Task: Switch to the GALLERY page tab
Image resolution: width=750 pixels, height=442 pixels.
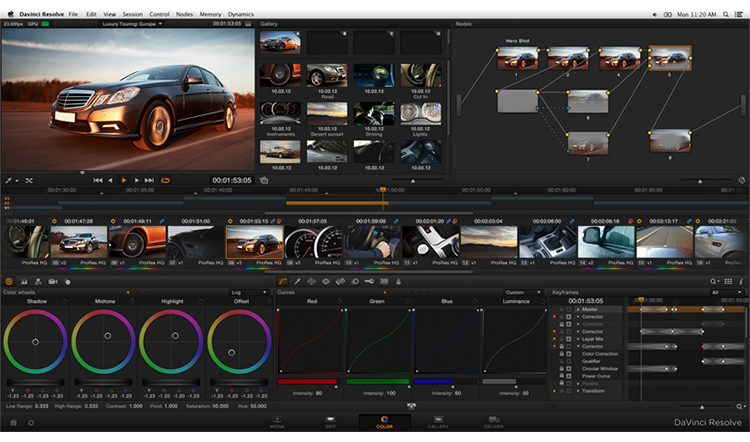Action: (x=438, y=422)
